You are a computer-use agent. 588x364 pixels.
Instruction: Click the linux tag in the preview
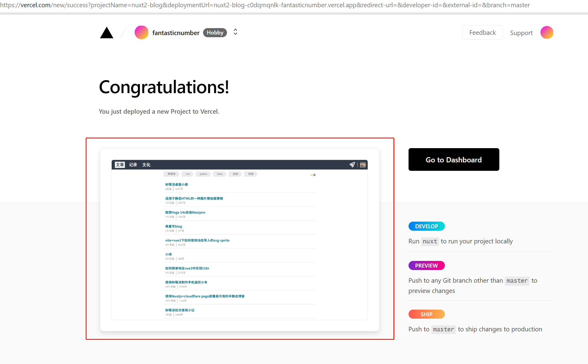point(220,174)
